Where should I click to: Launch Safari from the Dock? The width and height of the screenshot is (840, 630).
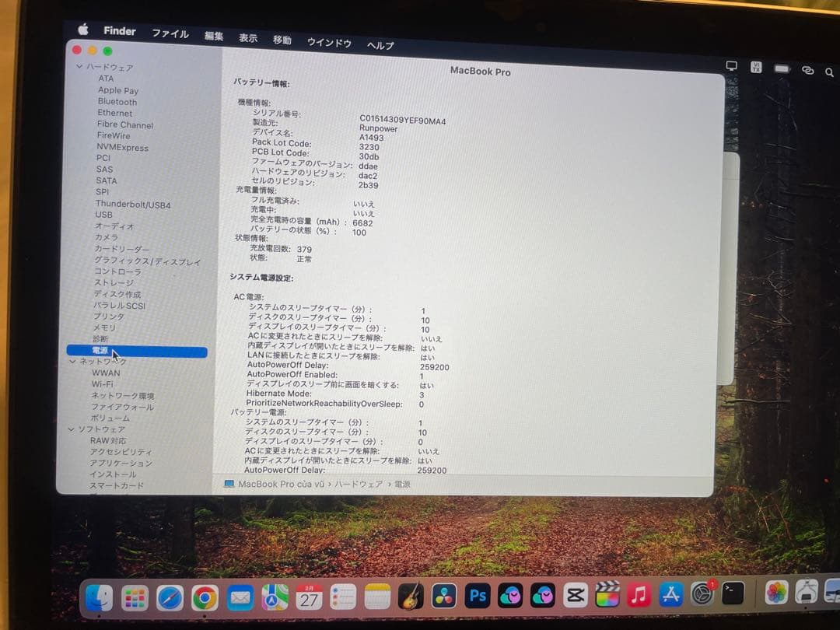coord(170,598)
